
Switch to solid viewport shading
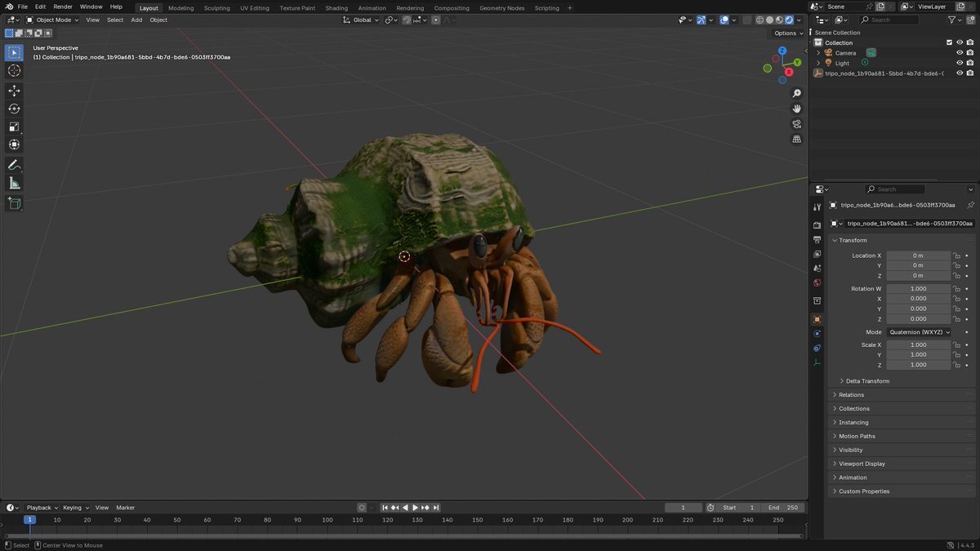(769, 20)
